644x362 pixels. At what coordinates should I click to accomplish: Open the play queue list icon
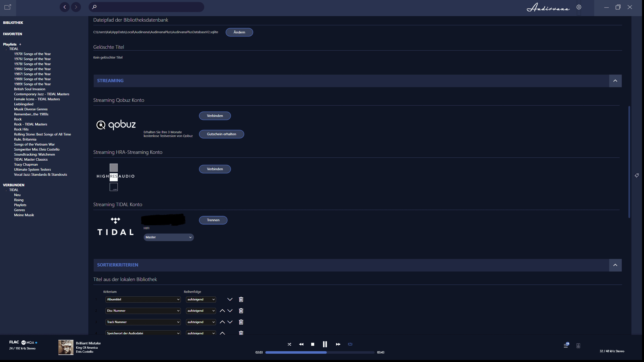[x=566, y=346]
